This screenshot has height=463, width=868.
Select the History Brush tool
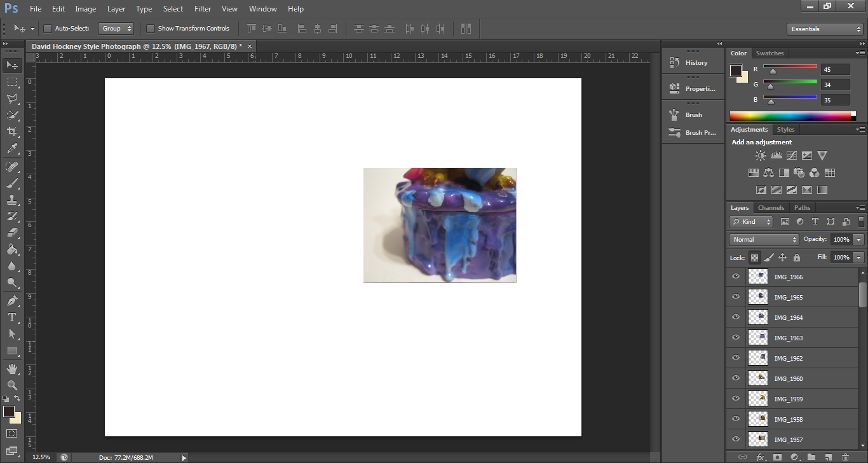pyautogui.click(x=12, y=216)
